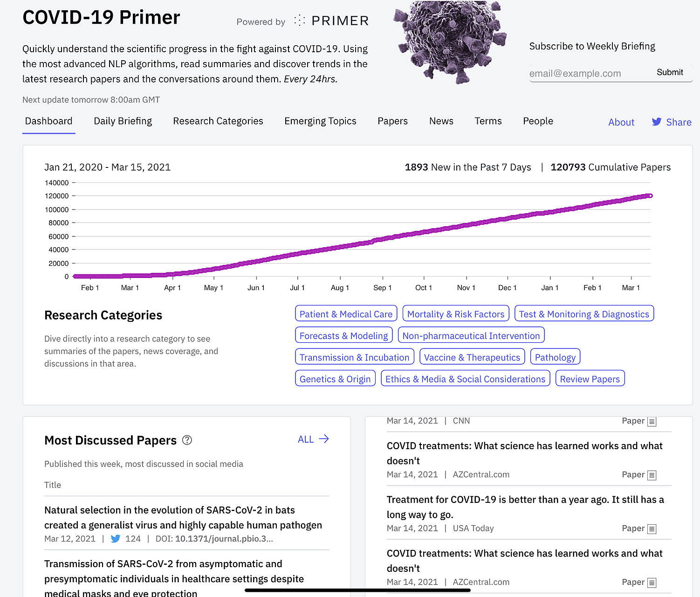Viewport: 700px width, 597px height.
Task: Open Paper icon on CNN row
Action: click(652, 421)
